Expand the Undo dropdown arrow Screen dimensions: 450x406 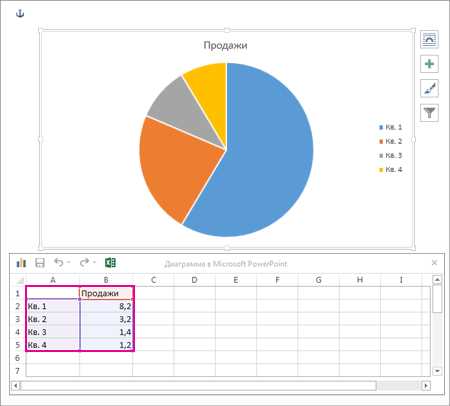tap(69, 263)
